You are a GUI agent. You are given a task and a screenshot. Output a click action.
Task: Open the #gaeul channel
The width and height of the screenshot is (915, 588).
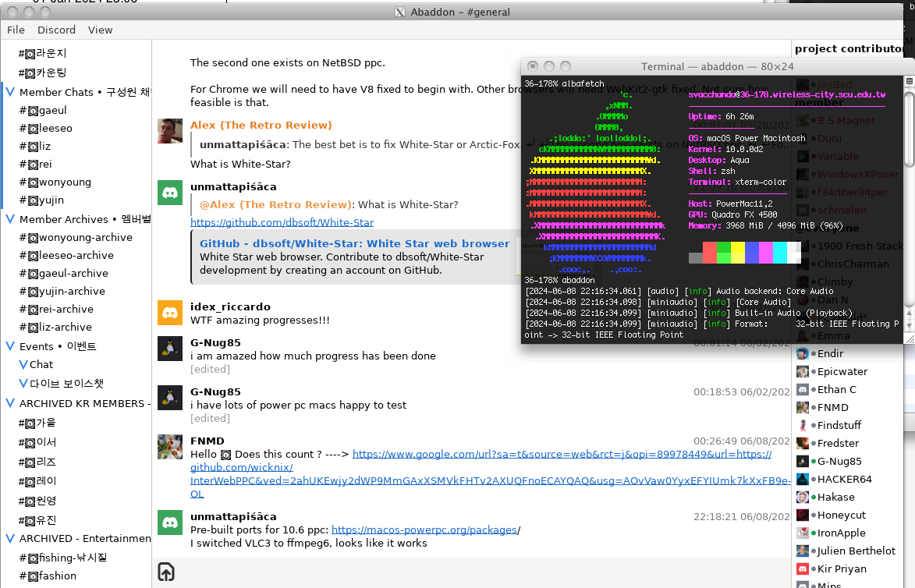(x=43, y=110)
